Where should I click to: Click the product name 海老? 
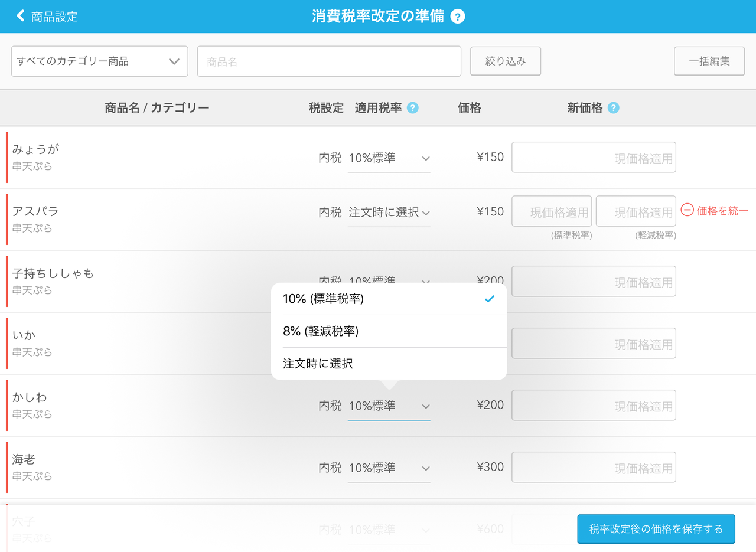coord(24,459)
